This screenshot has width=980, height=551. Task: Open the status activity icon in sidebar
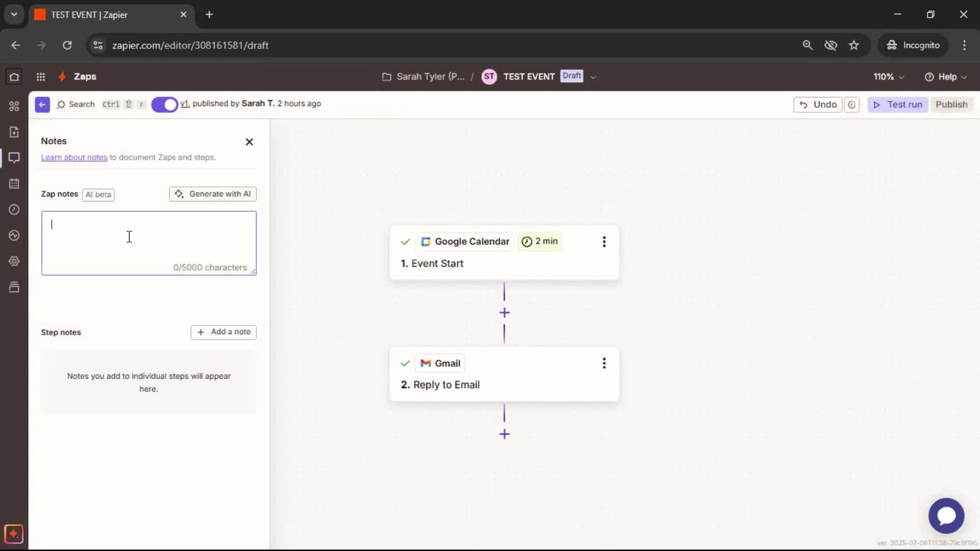click(x=14, y=235)
